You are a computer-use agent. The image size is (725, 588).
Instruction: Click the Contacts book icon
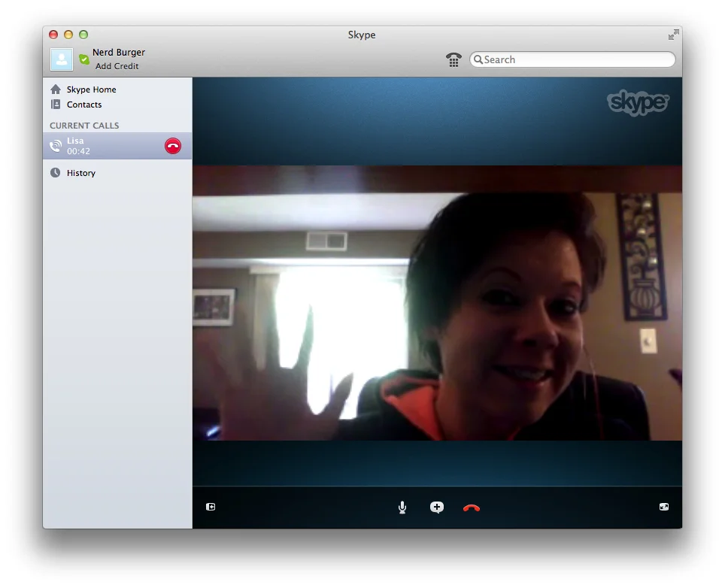[56, 104]
